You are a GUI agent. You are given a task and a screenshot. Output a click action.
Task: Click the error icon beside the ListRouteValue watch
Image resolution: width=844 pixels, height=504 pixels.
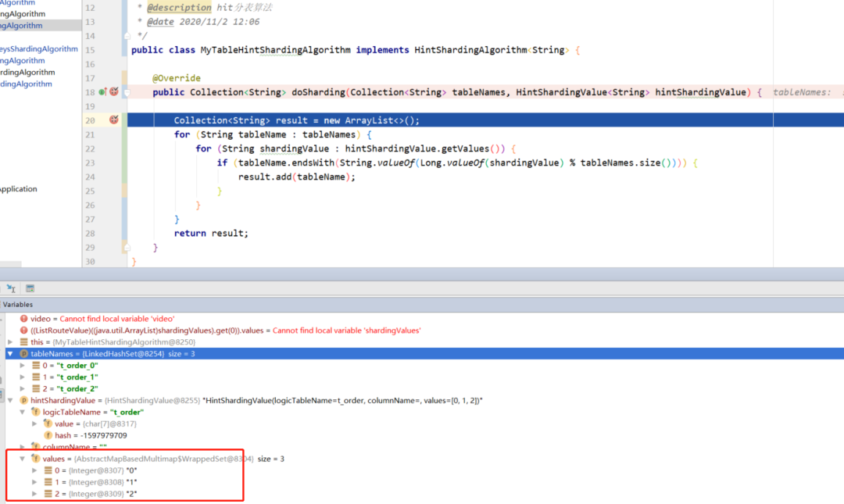tap(23, 330)
